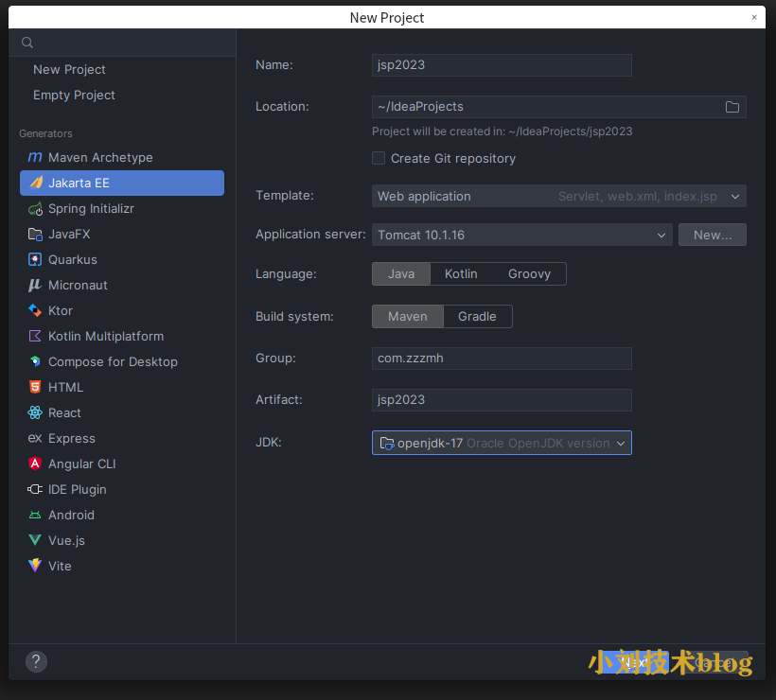Select Empty Project in the sidebar

pyautogui.click(x=74, y=95)
